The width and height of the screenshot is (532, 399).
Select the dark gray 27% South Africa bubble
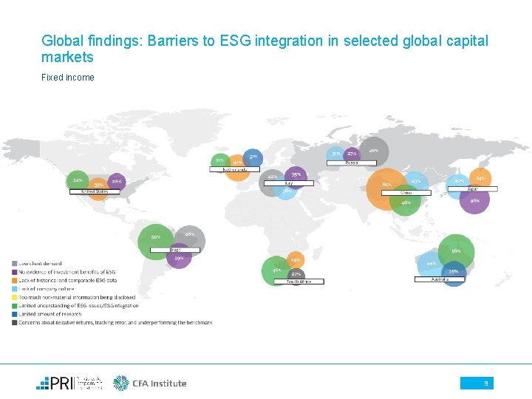click(296, 276)
